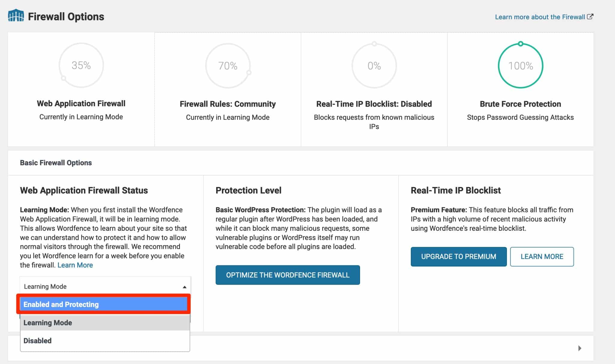Click the 100% Brute Force Protection gauge
The width and height of the screenshot is (615, 364).
(x=520, y=65)
